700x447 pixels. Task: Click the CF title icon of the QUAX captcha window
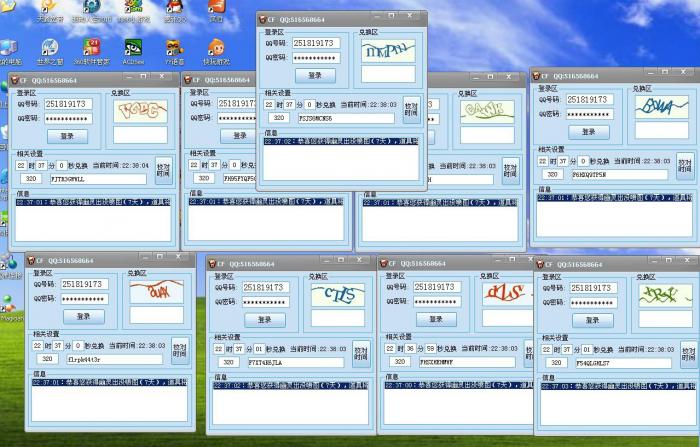pos(31,260)
